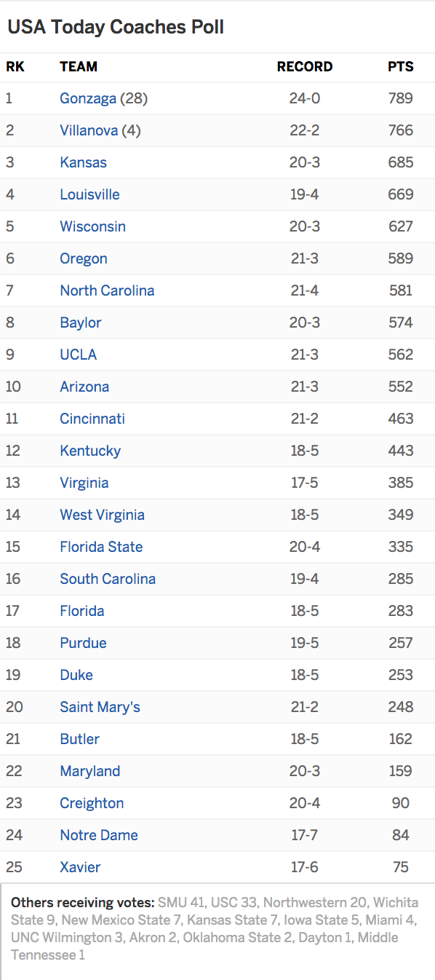Image resolution: width=435 pixels, height=980 pixels.
Task: Open Kansas team page
Action: tap(83, 162)
